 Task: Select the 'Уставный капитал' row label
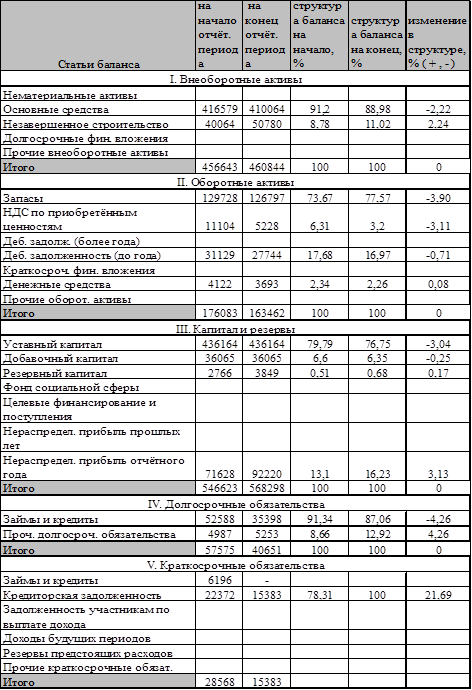click(52, 344)
